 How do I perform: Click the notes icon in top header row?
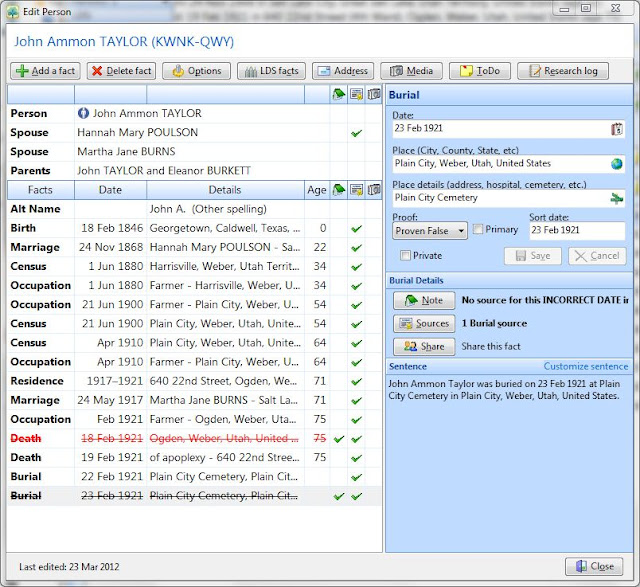tap(338, 94)
